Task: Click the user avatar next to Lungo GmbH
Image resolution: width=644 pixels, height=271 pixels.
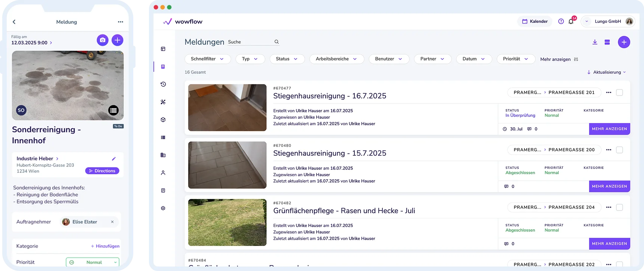Action: pyautogui.click(x=629, y=21)
